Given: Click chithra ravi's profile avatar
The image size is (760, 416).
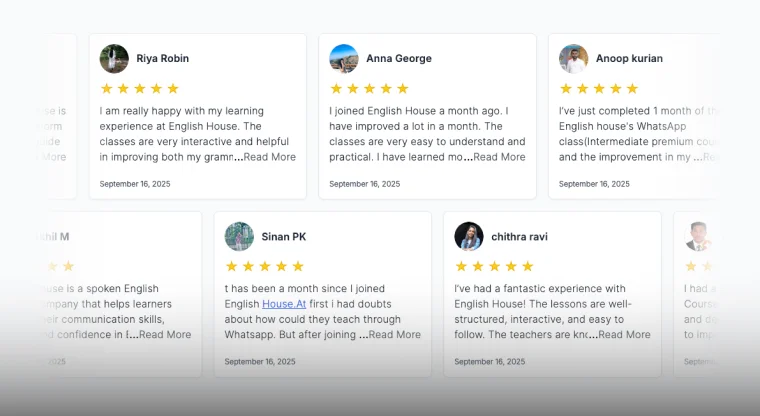Looking at the screenshot, I should [469, 236].
